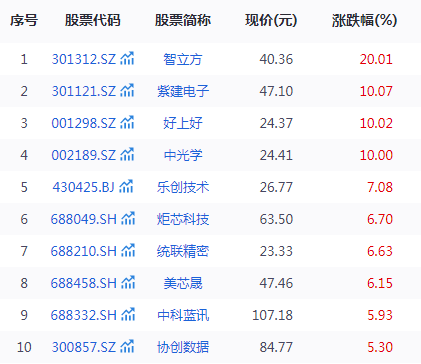This screenshot has height=364, width=421.
Task: Select stock code 688049.SH
Action: pos(84,219)
